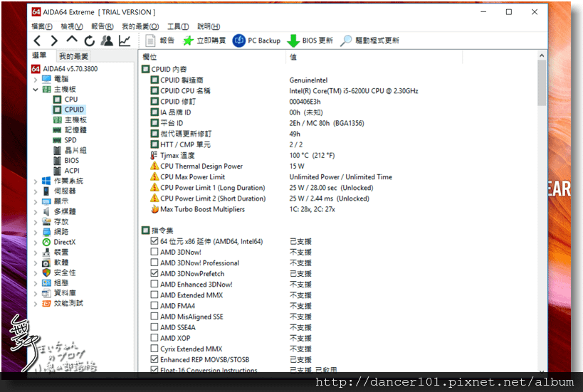
Task: Expand the 網路 tree node
Action: (36, 233)
